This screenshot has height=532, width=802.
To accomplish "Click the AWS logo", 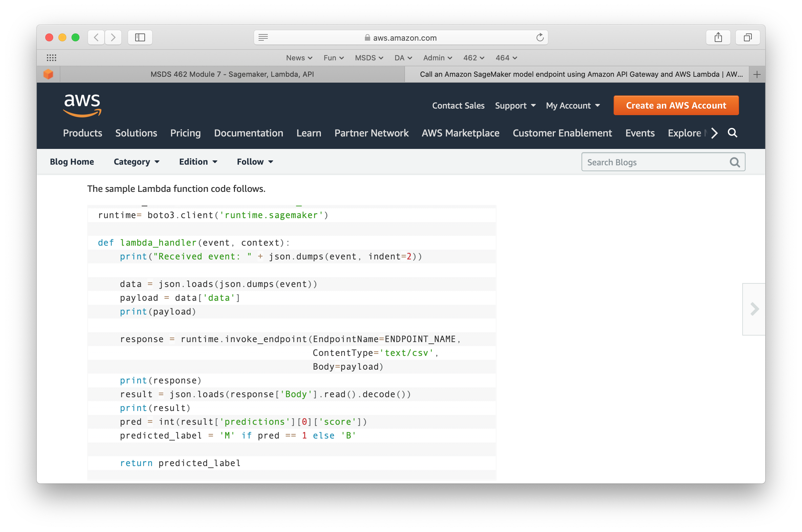I will pos(82,106).
